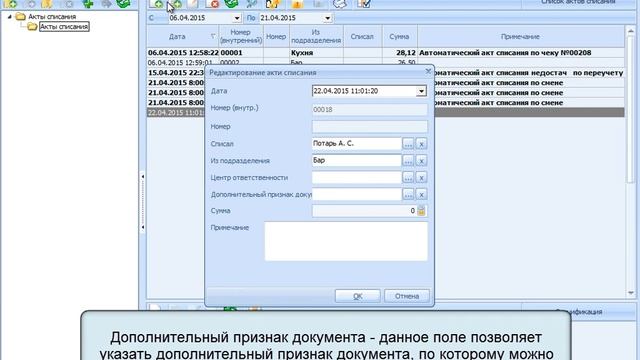640x360 pixels.
Task: Click the Списал field with Потарь А. С.
Action: click(357, 144)
